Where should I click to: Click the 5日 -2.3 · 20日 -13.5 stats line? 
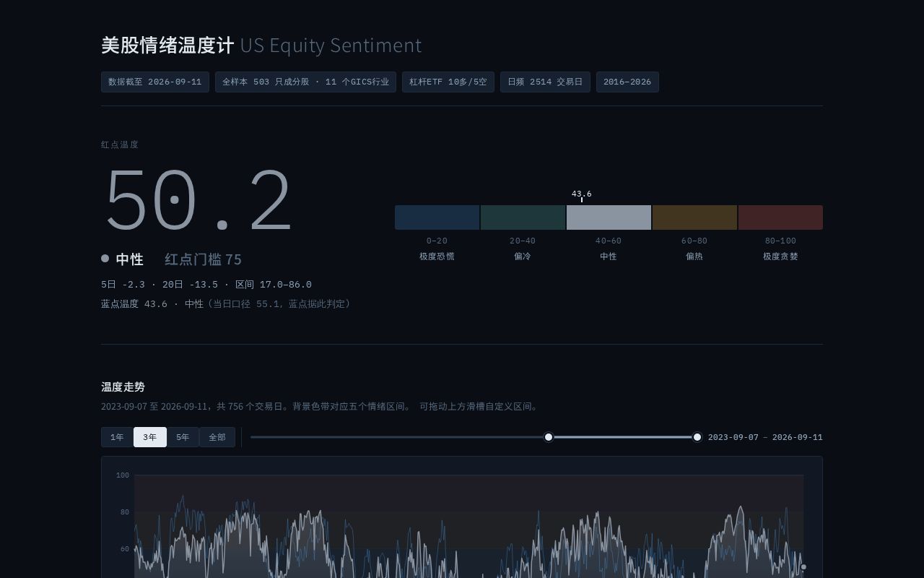coord(206,285)
